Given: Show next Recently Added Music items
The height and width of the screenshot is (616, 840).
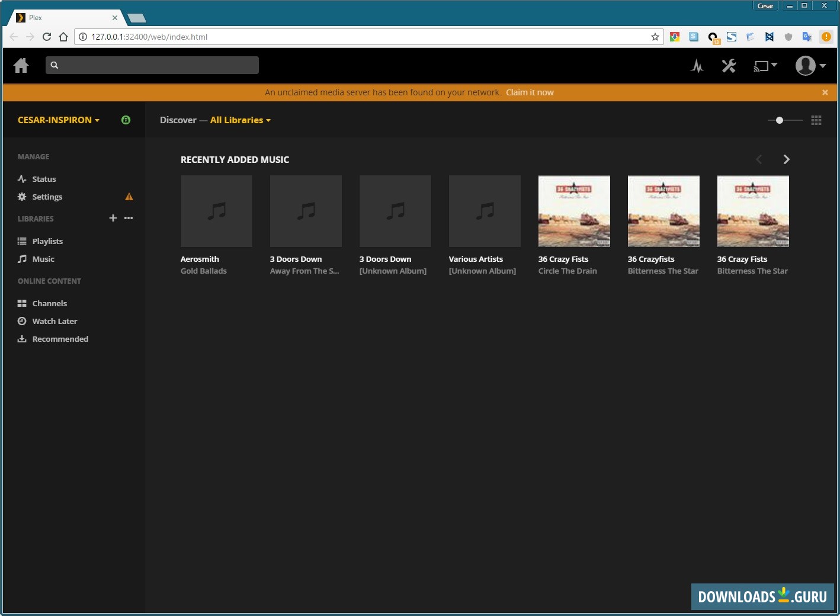Looking at the screenshot, I should pyautogui.click(x=786, y=159).
